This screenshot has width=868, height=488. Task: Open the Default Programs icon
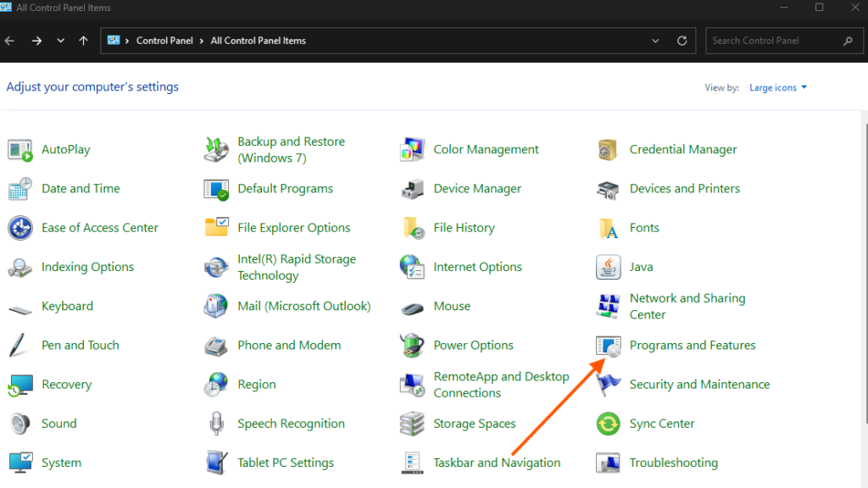point(216,189)
